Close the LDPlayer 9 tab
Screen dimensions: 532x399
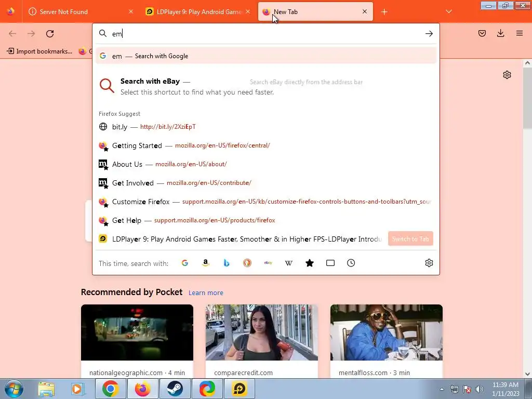248,11
